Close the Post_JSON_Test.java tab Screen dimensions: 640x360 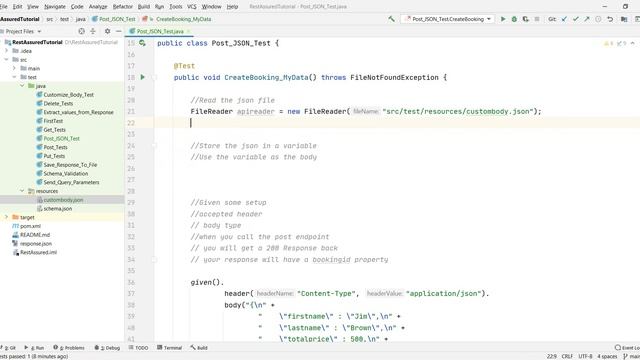(188, 31)
